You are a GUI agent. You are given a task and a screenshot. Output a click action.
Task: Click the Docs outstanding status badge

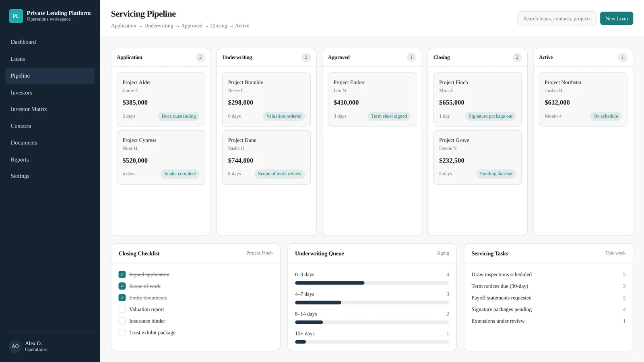pos(179,116)
